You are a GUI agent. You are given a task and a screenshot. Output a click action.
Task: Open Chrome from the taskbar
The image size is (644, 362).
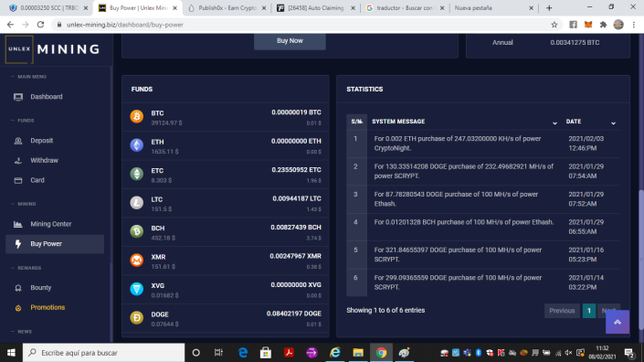pos(381,353)
